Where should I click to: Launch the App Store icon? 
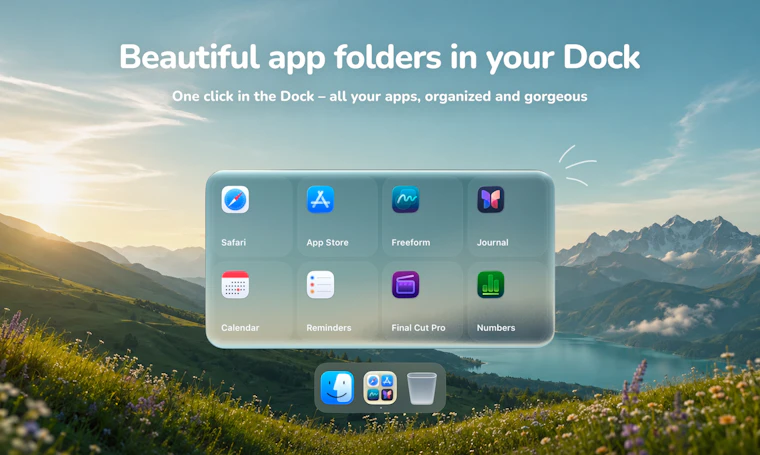coord(320,199)
